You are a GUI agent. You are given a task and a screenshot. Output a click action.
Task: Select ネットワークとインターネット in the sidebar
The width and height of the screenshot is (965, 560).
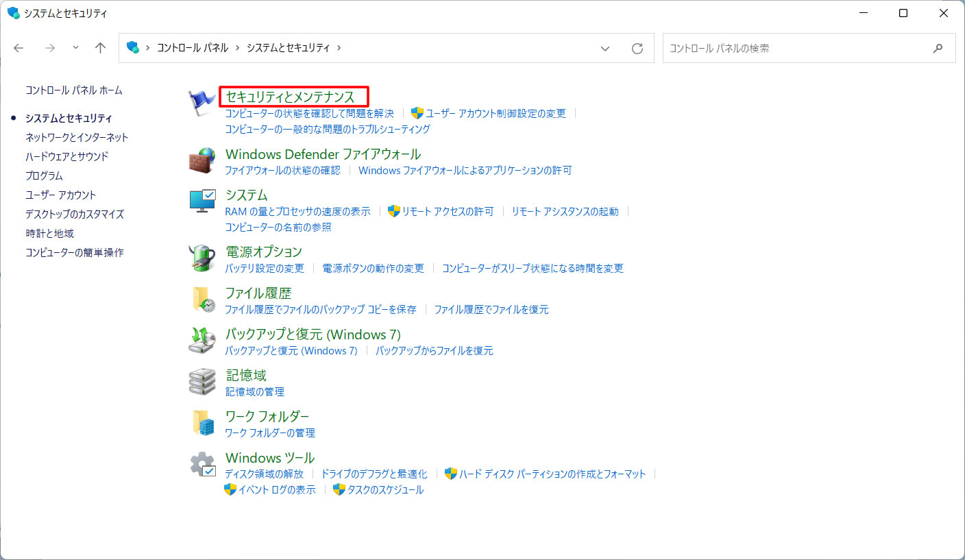[x=77, y=137]
